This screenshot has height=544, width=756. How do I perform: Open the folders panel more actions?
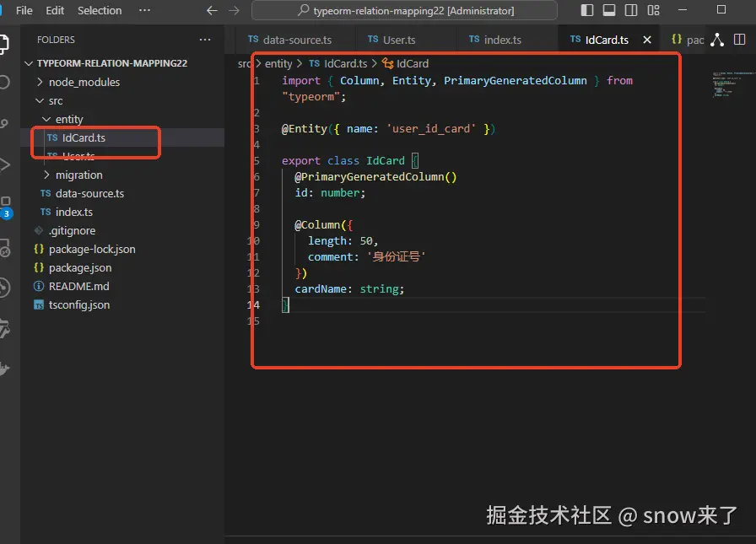[205, 40]
